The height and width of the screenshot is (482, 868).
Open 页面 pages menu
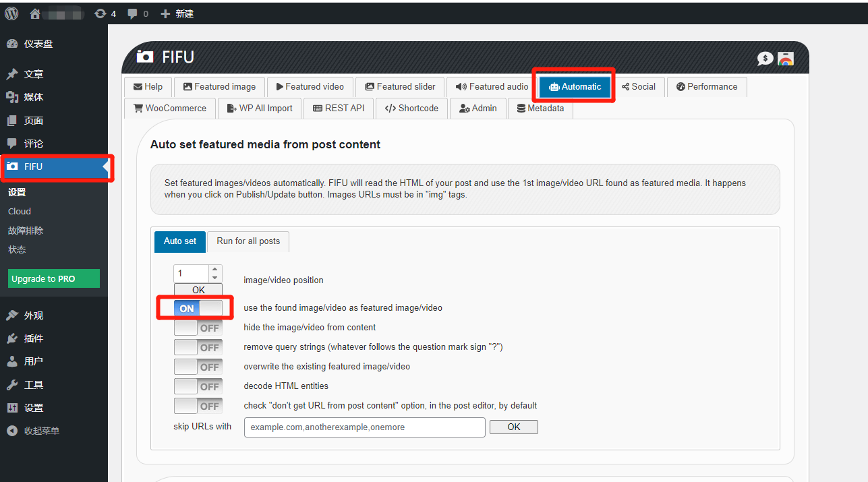point(54,121)
